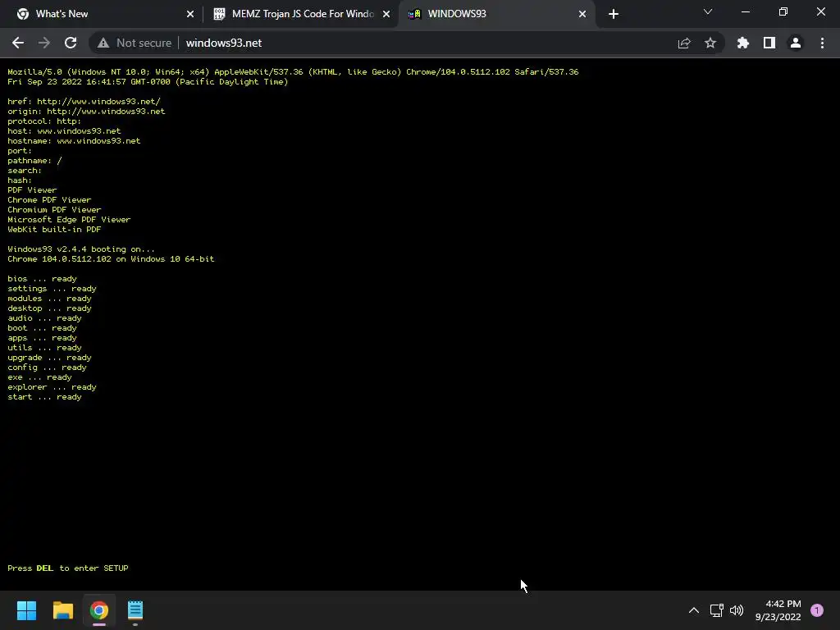Click the 'settings ... ready' line
The height and width of the screenshot is (630, 840).
[52, 289]
